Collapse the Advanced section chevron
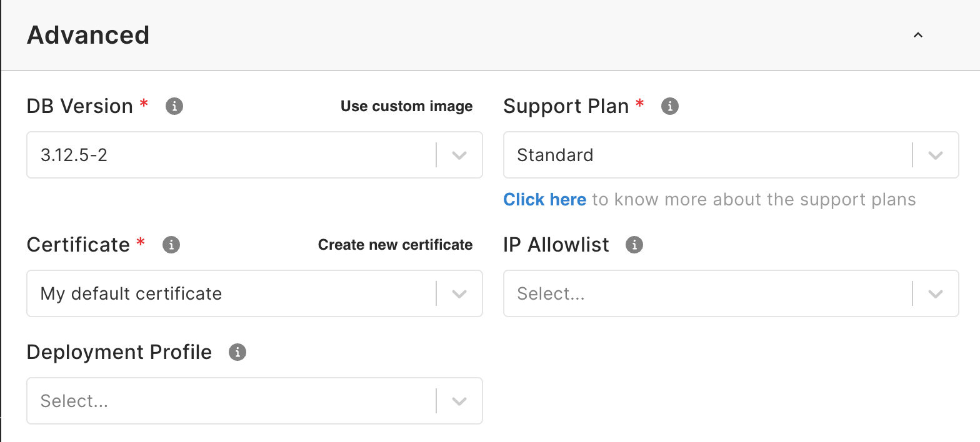 coord(918,35)
